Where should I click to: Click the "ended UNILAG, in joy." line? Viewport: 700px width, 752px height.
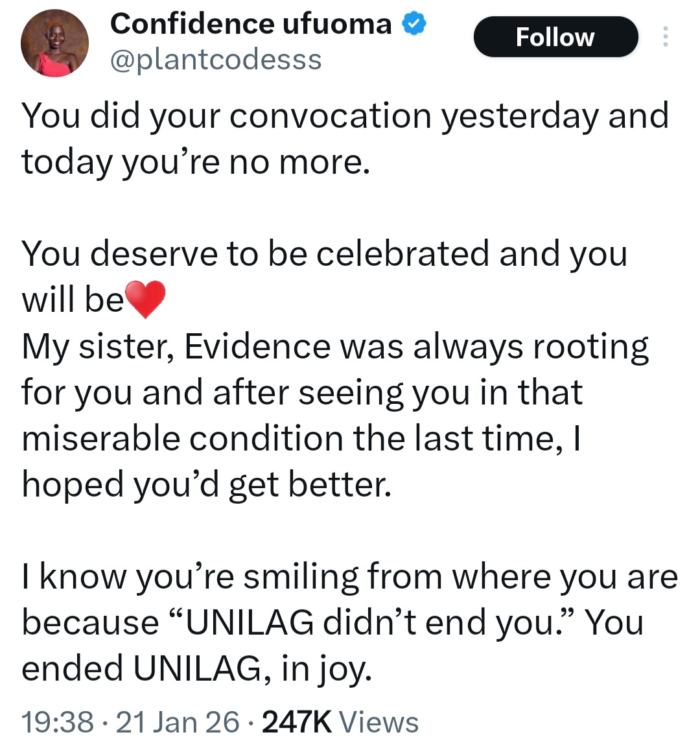coord(196,668)
